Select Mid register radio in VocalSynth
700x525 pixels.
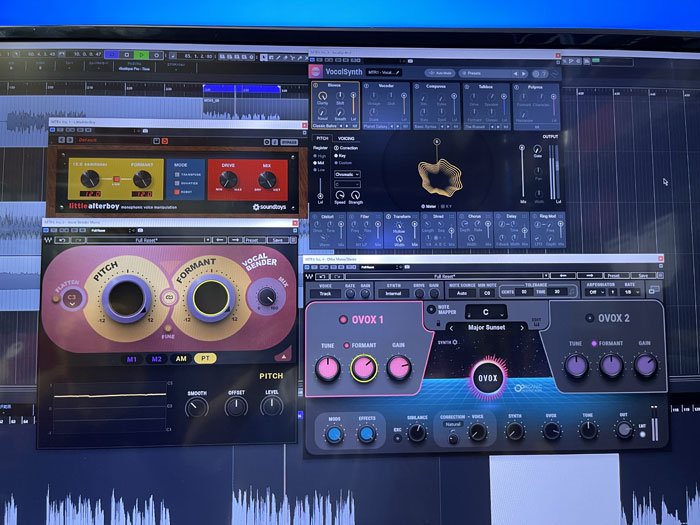pyautogui.click(x=315, y=163)
